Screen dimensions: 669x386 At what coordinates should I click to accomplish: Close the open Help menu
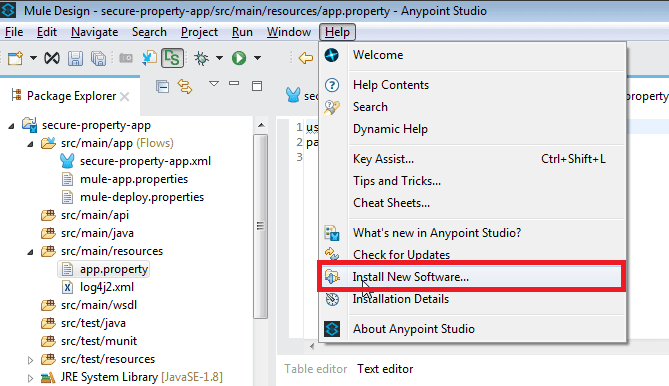coord(337,32)
